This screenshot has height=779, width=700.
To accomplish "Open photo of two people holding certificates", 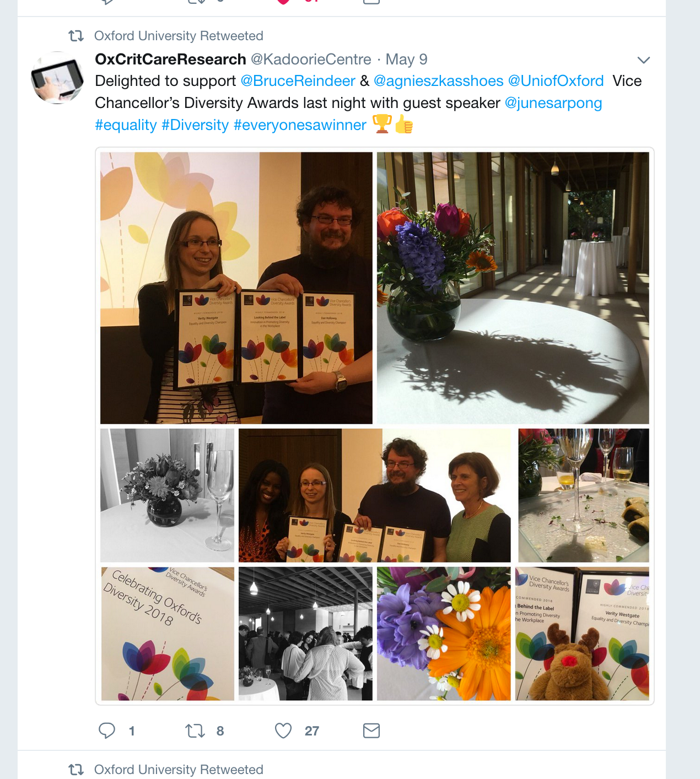I will click(x=236, y=288).
